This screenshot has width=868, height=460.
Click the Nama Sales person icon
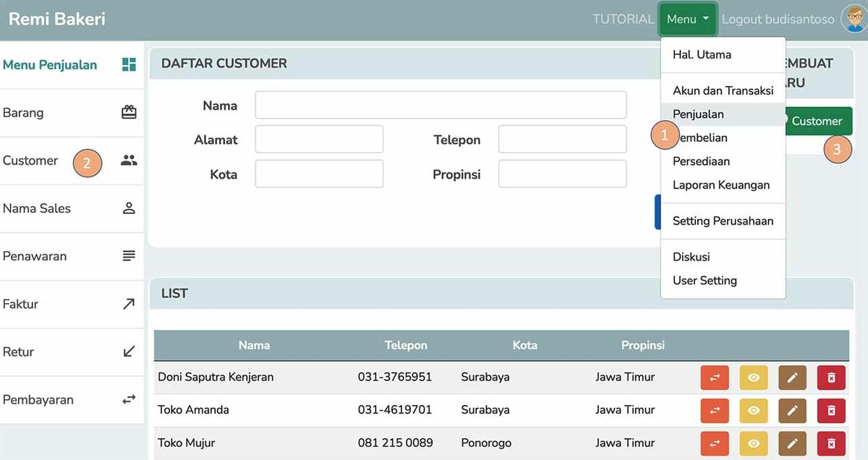point(129,208)
